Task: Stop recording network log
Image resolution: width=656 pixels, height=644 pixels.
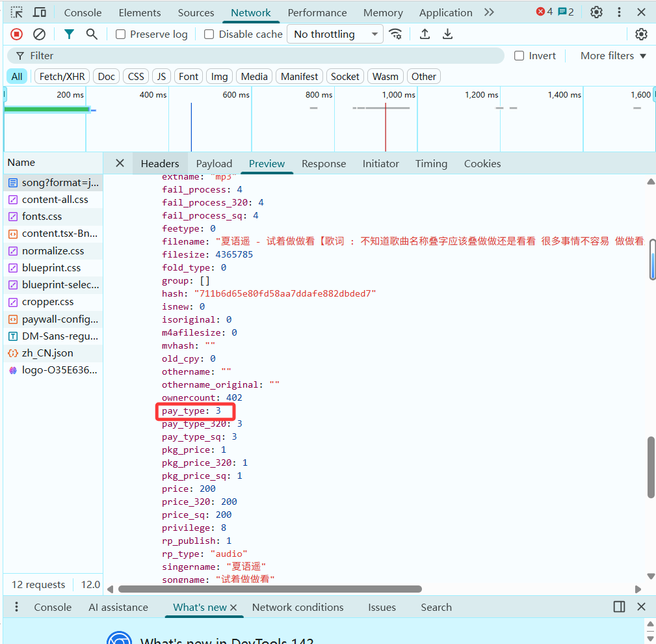Action: 17,34
